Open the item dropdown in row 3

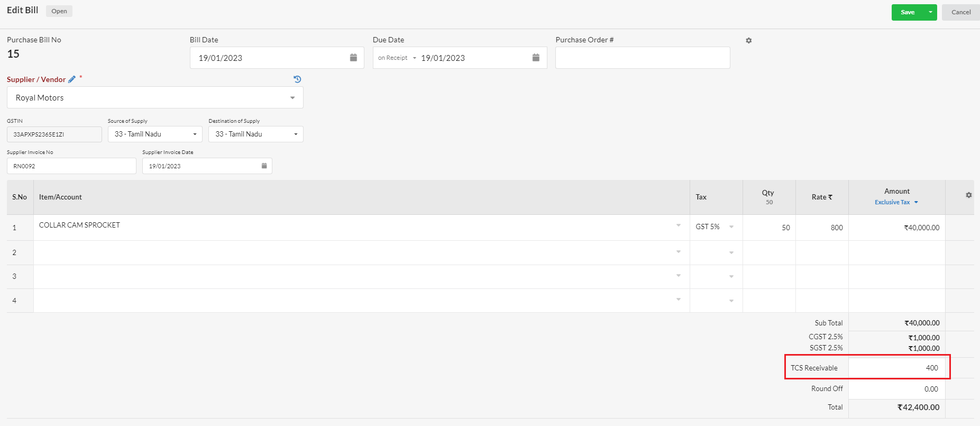coord(679,276)
